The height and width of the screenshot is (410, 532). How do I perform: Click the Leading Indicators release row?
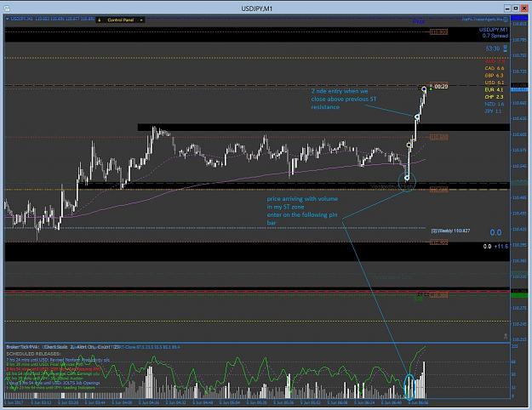point(51,388)
